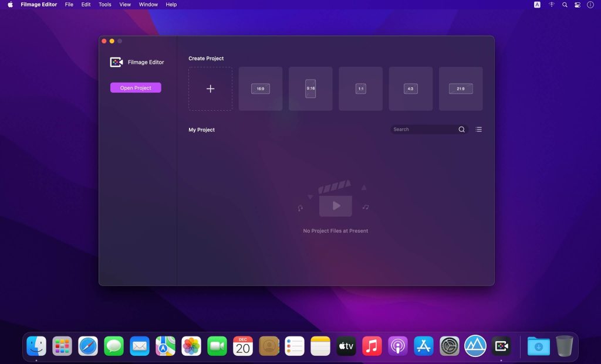This screenshot has width=601, height=364.
Task: Open Spotlight search from the menu bar
Action: pyautogui.click(x=564, y=5)
